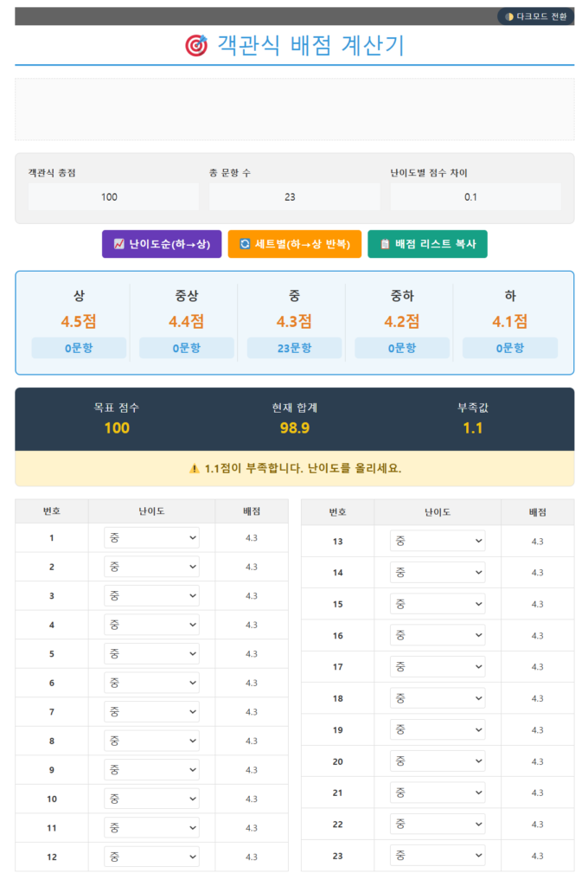Click the 0문항 badge under 상
Viewport: 588px width, 886px height.
[79, 348]
